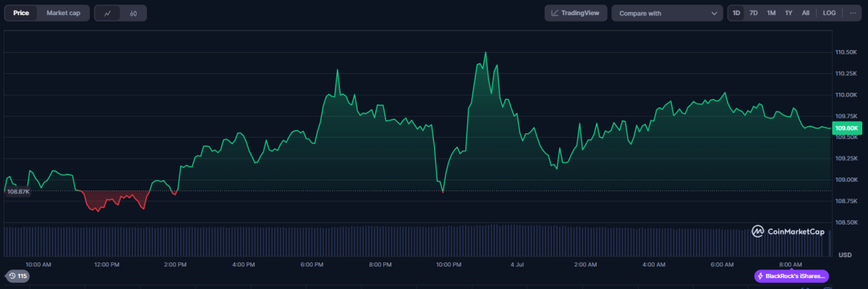Screen dimensions: 868x289
Task: Select the 1M time range
Action: (771, 13)
